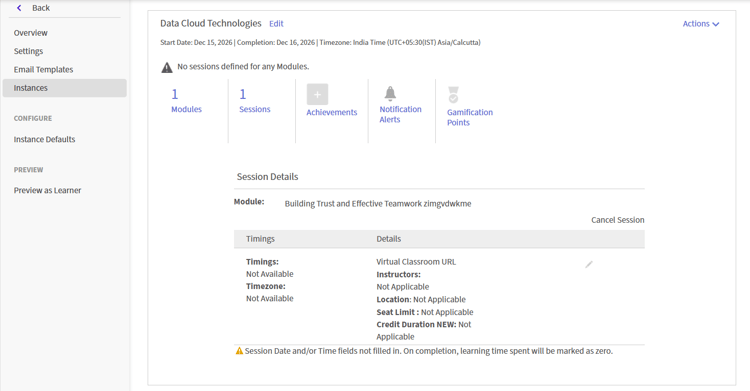Screen dimensions: 750x391
Task: Click the pencil icon to edit session details
Action: point(589,264)
